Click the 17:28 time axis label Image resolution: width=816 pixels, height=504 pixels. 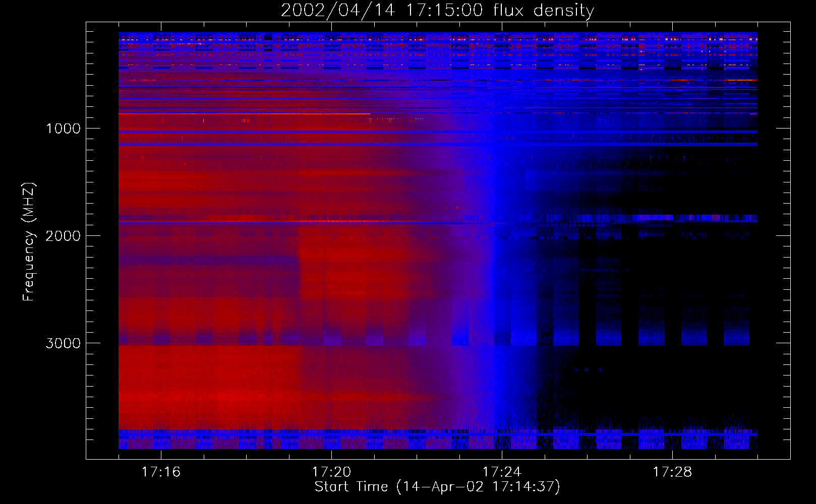(672, 472)
